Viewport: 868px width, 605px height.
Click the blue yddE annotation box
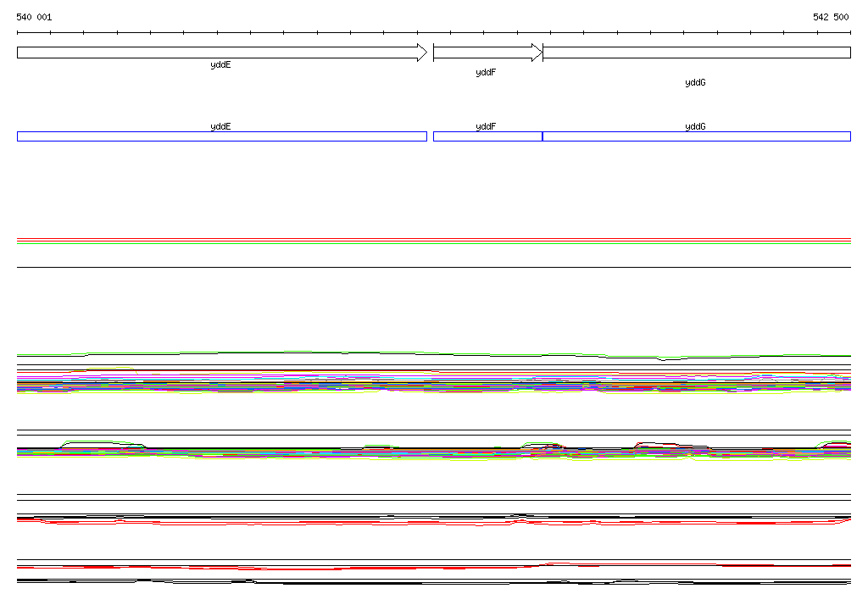coord(221,136)
